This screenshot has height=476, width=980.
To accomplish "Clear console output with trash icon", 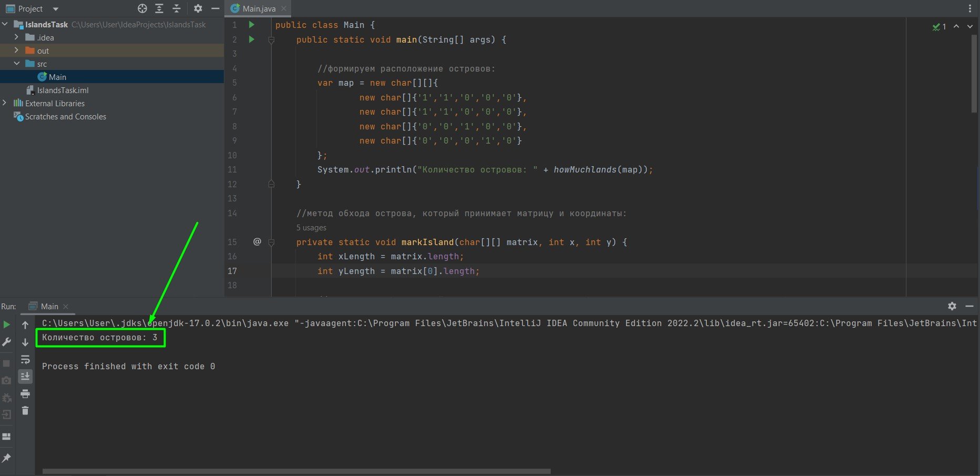I will [25, 411].
